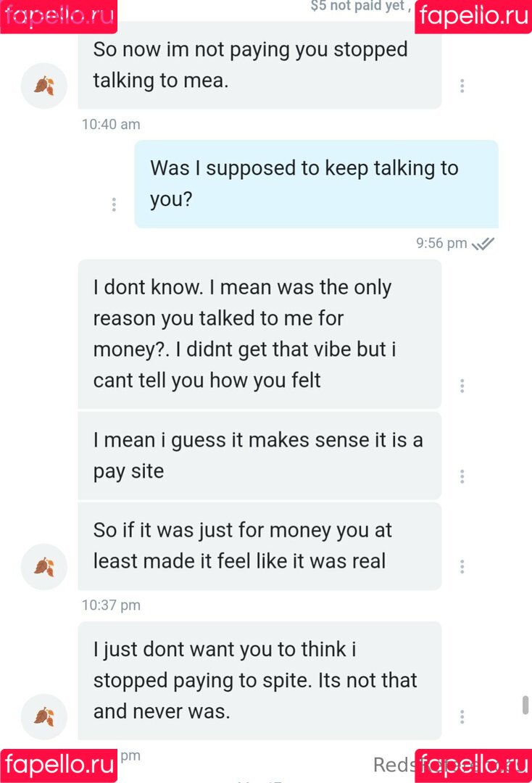Click the chat scrollbar thumb
Screen dimensions: 532x783
click(x=525, y=705)
